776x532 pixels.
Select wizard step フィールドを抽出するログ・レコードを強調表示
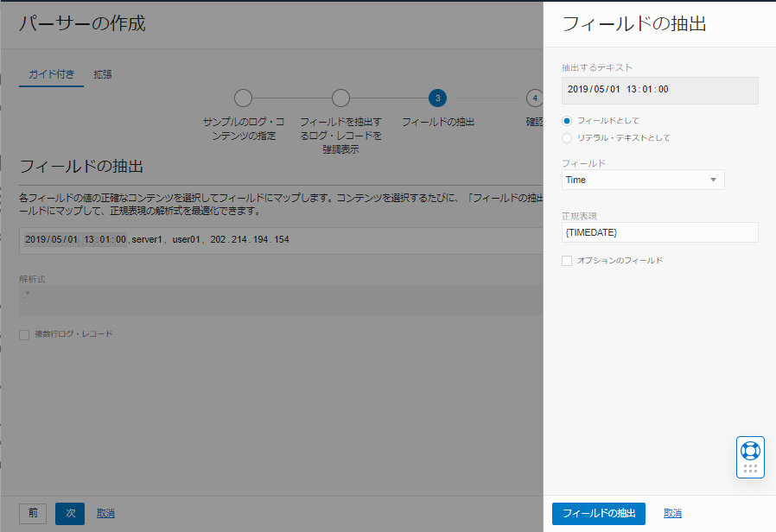341,98
